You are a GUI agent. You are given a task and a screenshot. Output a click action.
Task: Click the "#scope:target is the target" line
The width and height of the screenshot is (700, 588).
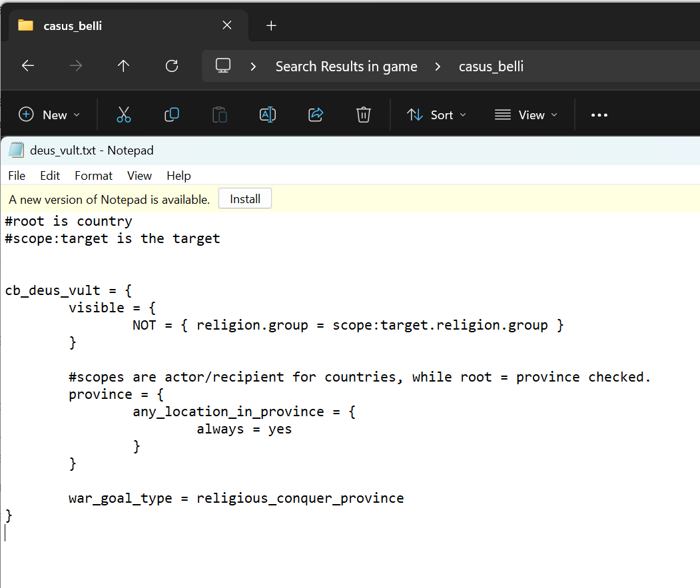point(113,239)
